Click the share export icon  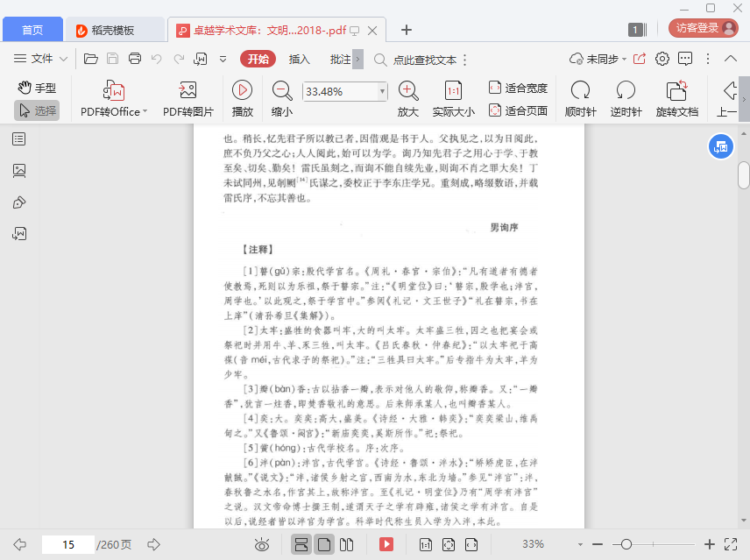click(640, 59)
